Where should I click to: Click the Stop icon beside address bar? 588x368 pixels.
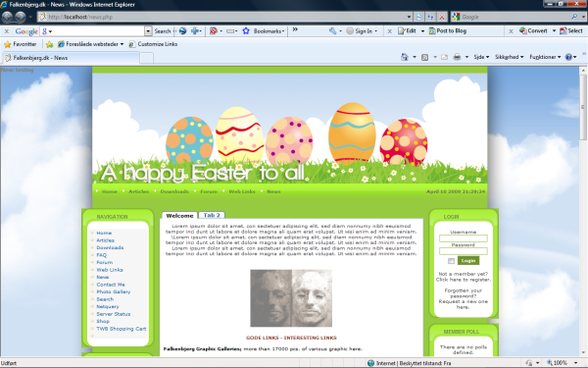click(x=442, y=17)
